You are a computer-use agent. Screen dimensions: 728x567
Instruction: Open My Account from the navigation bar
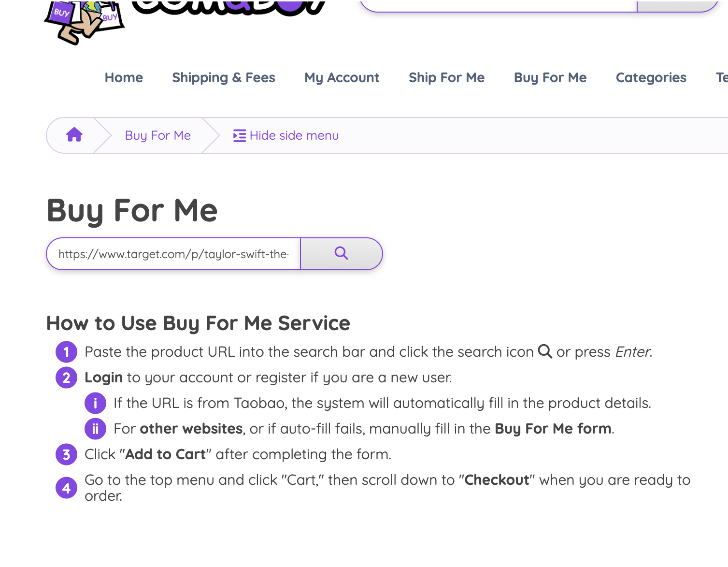(x=342, y=77)
